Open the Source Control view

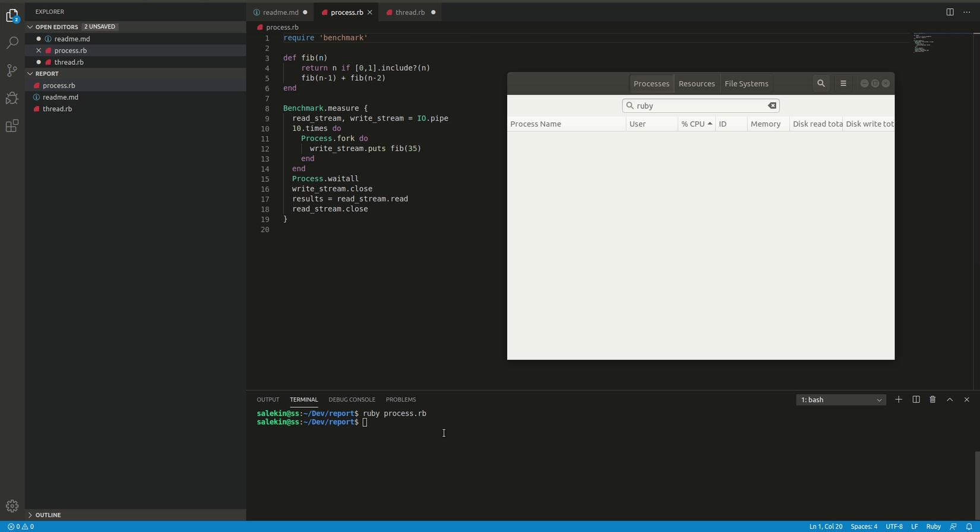point(12,71)
